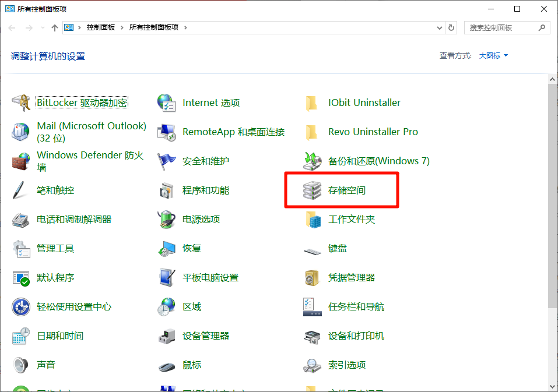Open the BitLocker drive encryption icon

coord(21,103)
